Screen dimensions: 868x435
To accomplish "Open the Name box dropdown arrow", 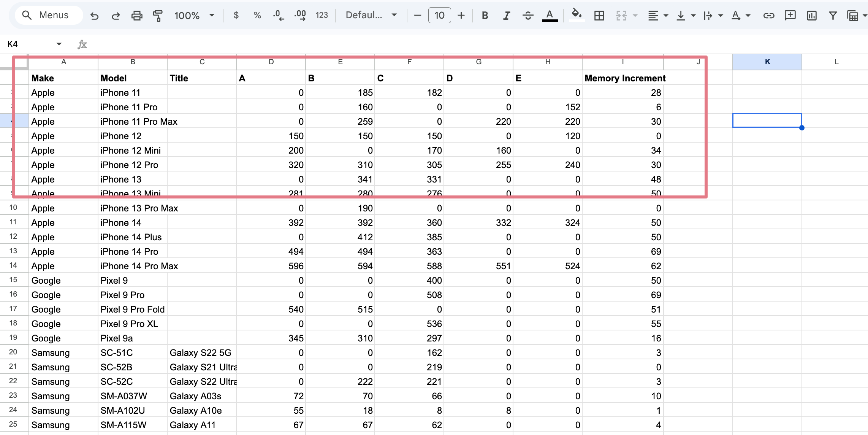I will (59, 44).
